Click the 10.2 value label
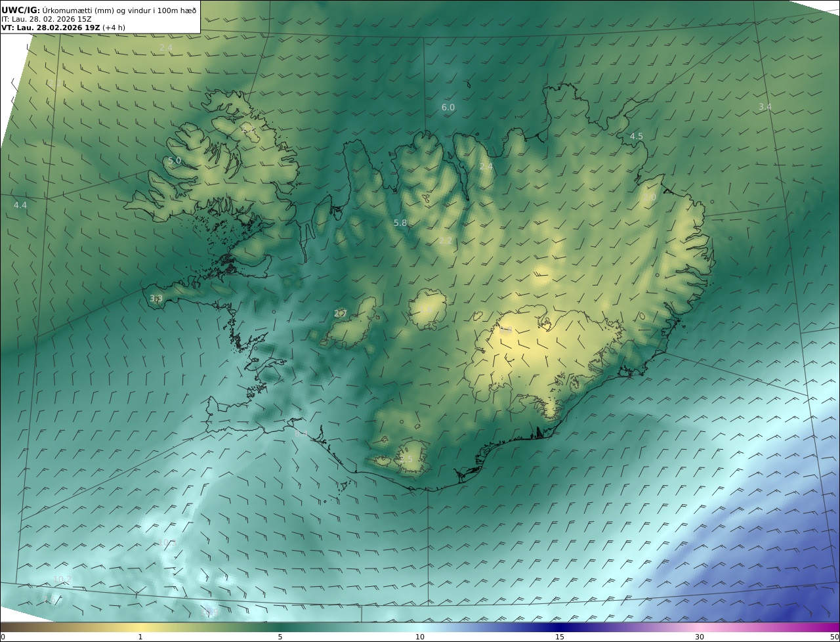The image size is (840, 642). point(62,578)
